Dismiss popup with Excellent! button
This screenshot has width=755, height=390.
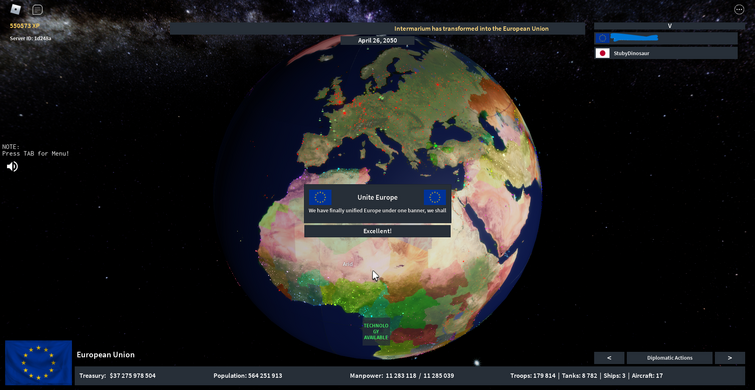coord(378,231)
